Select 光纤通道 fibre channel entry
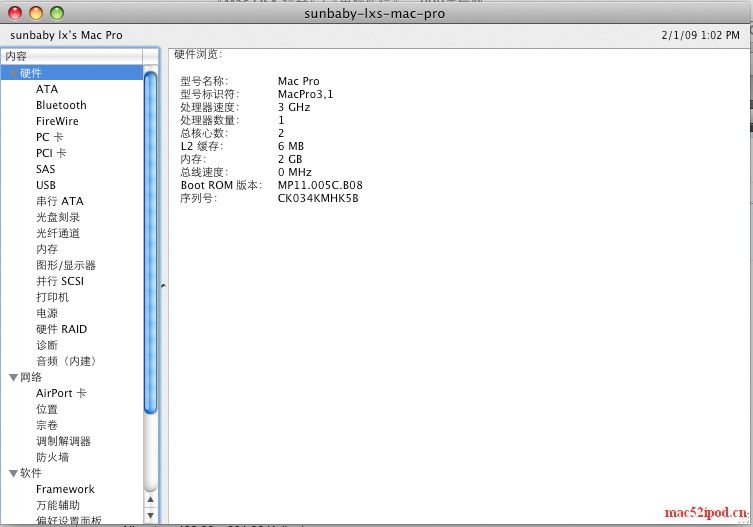 pos(58,233)
